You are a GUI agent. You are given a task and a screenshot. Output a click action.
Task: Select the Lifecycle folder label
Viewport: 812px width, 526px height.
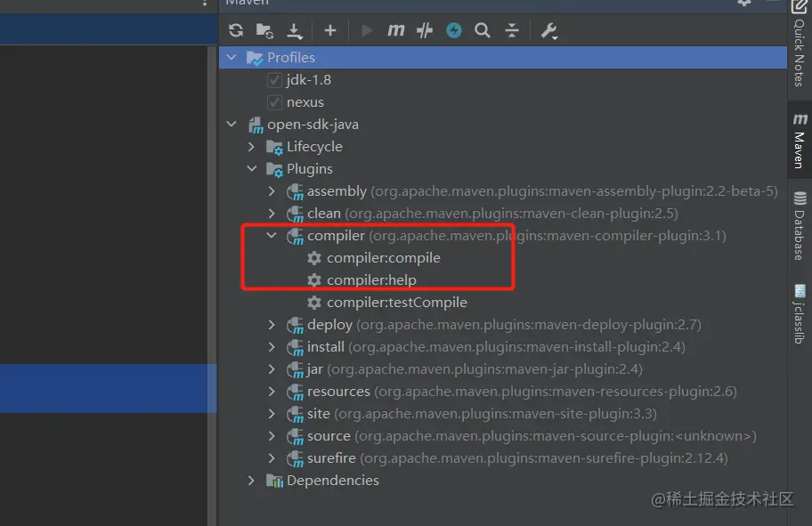point(314,147)
